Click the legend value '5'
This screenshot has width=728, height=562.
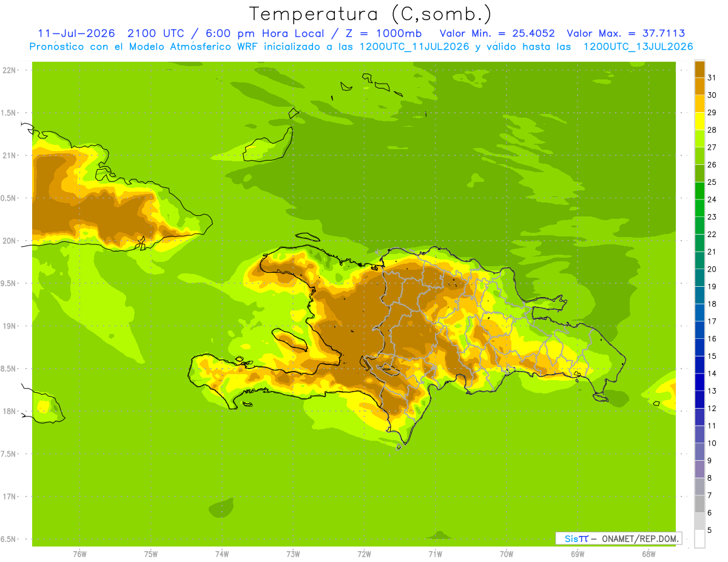(x=710, y=530)
